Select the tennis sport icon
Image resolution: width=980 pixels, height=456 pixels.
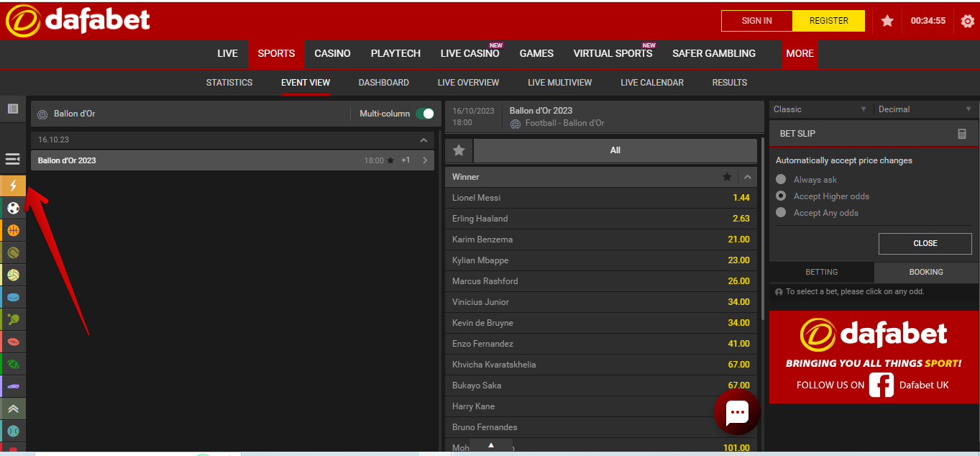[x=13, y=252]
